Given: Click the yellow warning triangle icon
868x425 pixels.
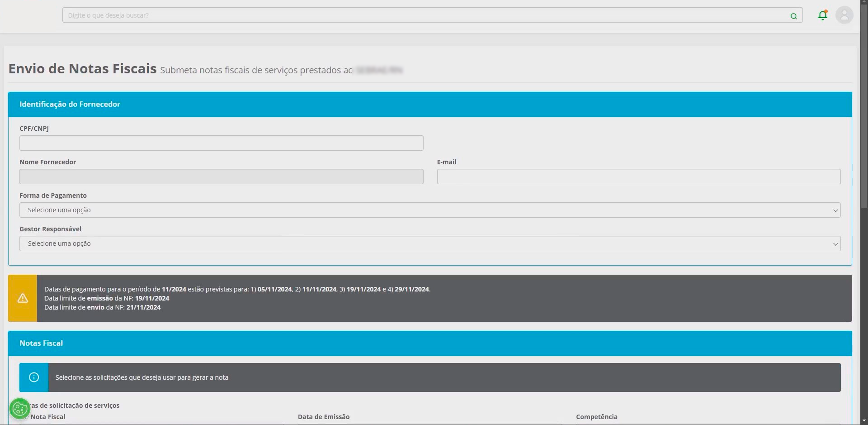Looking at the screenshot, I should pyautogui.click(x=23, y=298).
